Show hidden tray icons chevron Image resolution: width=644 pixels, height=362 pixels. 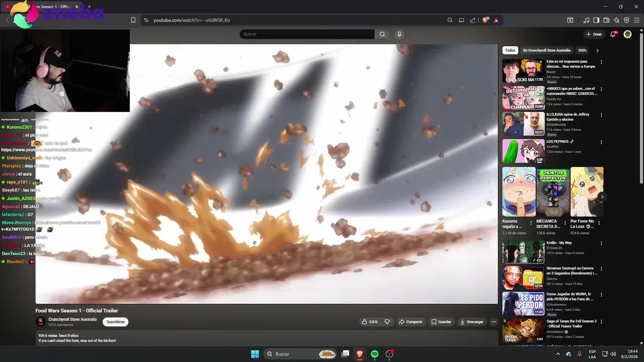(x=557, y=354)
